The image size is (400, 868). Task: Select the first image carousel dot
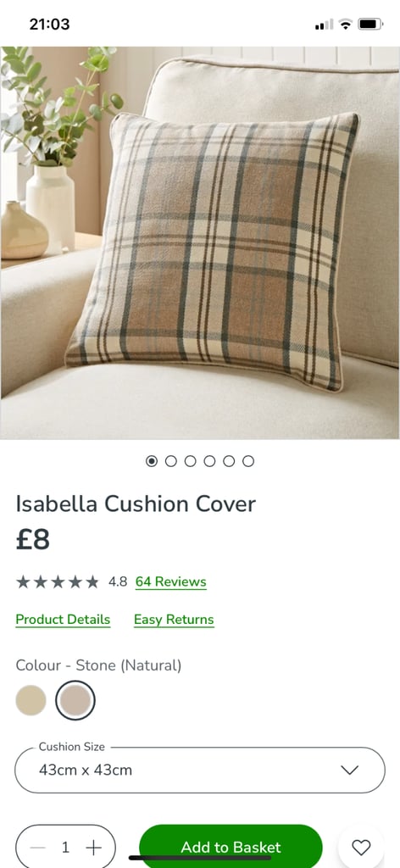pyautogui.click(x=152, y=461)
